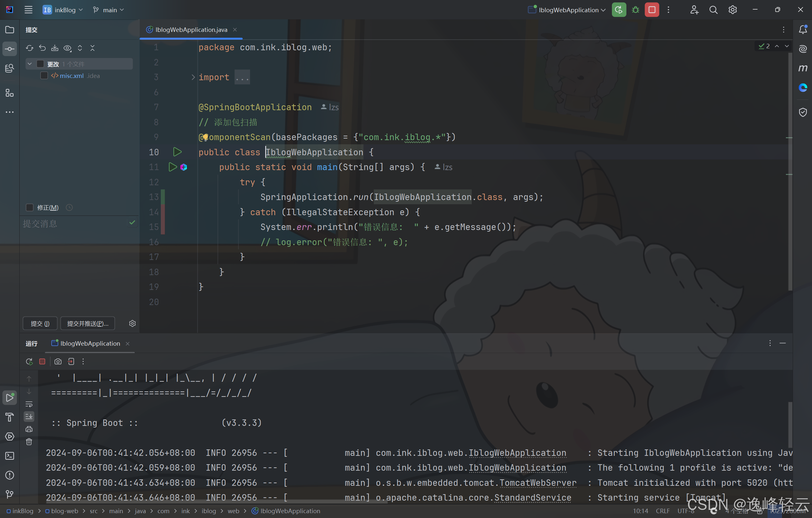Select misc.xml in changes list
Screen dimensions: 812x518
(72, 75)
